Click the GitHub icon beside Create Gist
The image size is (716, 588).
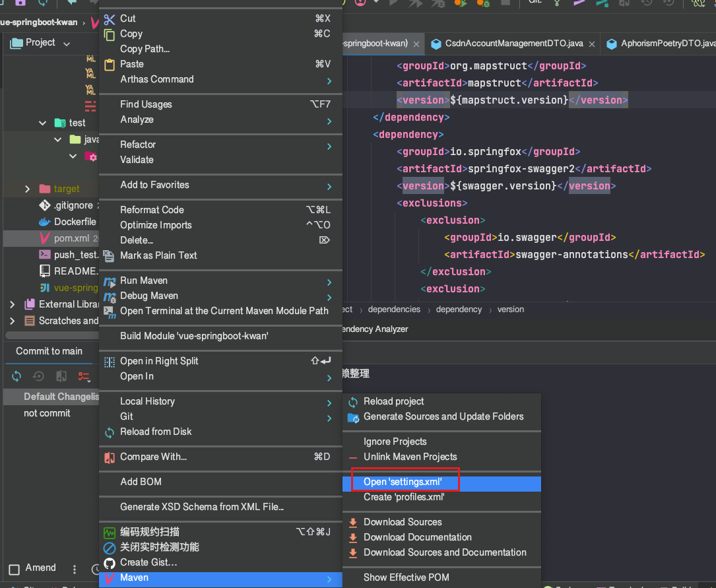(110, 563)
